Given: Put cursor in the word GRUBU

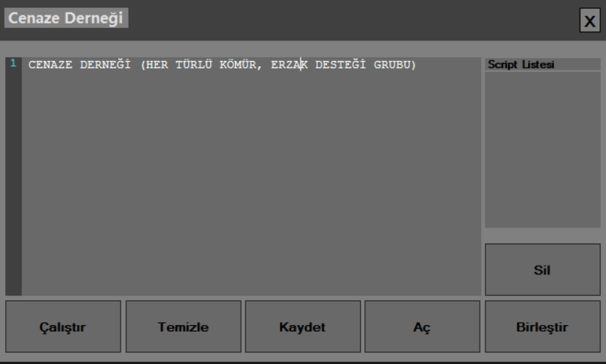Looking at the screenshot, I should pyautogui.click(x=392, y=65).
